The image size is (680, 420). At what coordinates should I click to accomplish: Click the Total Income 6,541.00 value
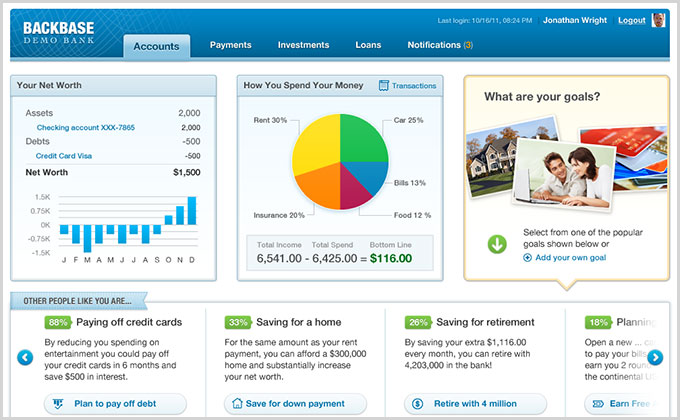click(x=279, y=259)
